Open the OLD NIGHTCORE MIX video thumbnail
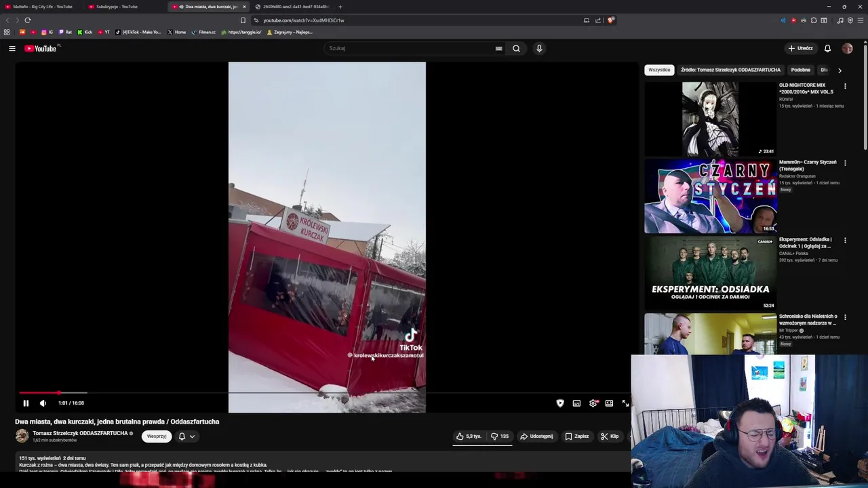 click(x=710, y=119)
